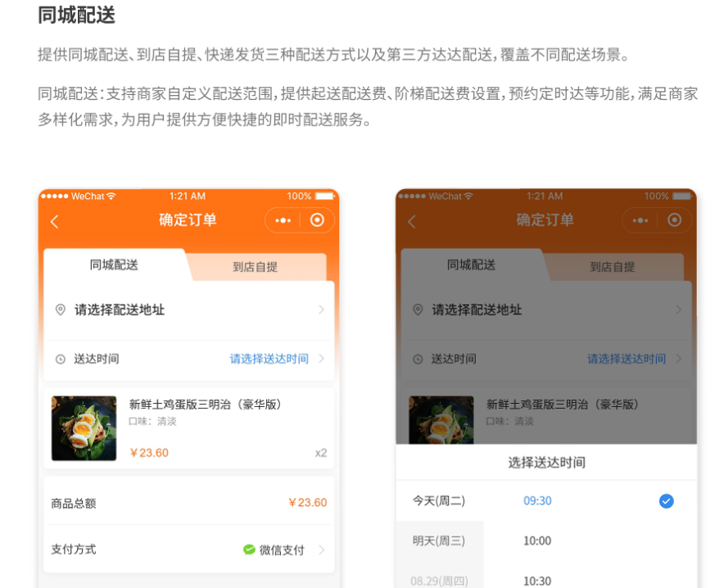Select the 10:00 time slot
The height and width of the screenshot is (588, 715).
click(537, 541)
